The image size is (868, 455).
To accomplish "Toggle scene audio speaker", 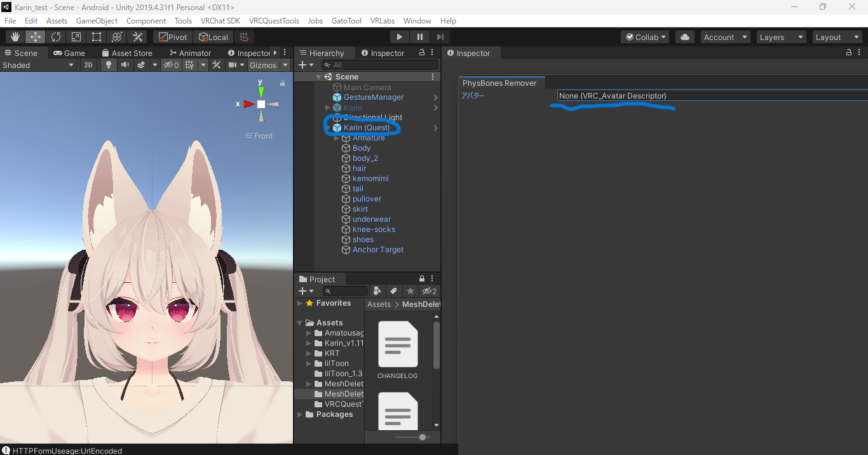I will point(125,65).
